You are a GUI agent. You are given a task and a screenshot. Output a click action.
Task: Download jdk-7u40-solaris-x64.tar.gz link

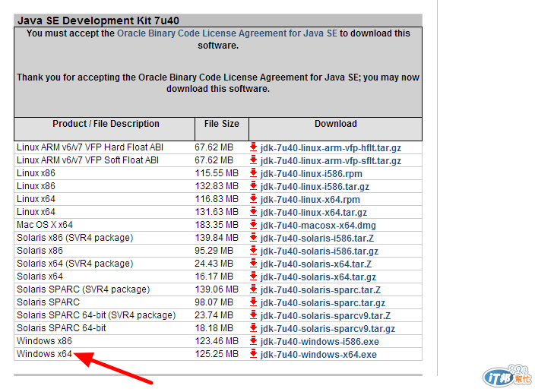coord(318,277)
